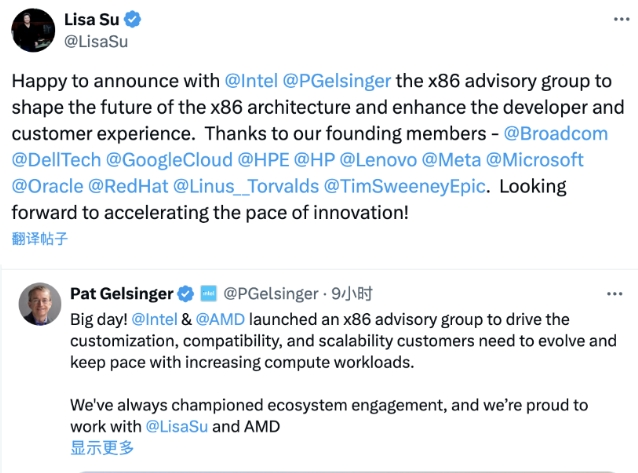This screenshot has width=638, height=473.
Task: Open the @TimSweeneyEpic mention
Action: [405, 186]
